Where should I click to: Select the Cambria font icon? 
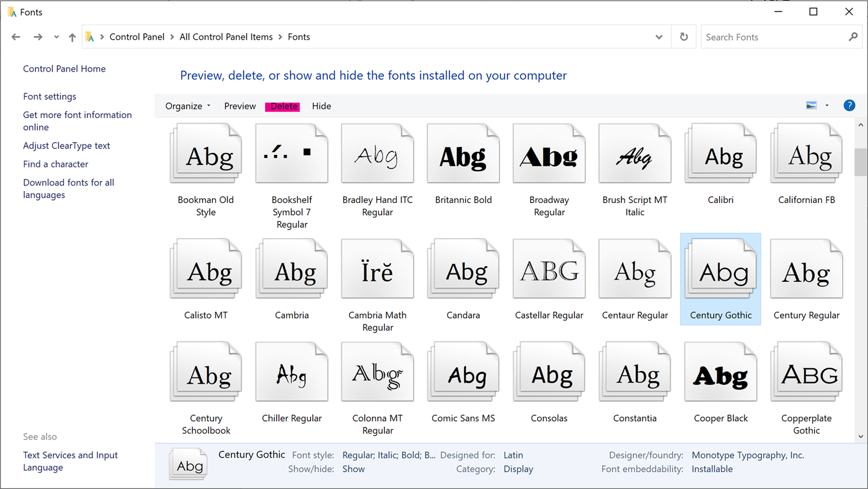coord(292,269)
